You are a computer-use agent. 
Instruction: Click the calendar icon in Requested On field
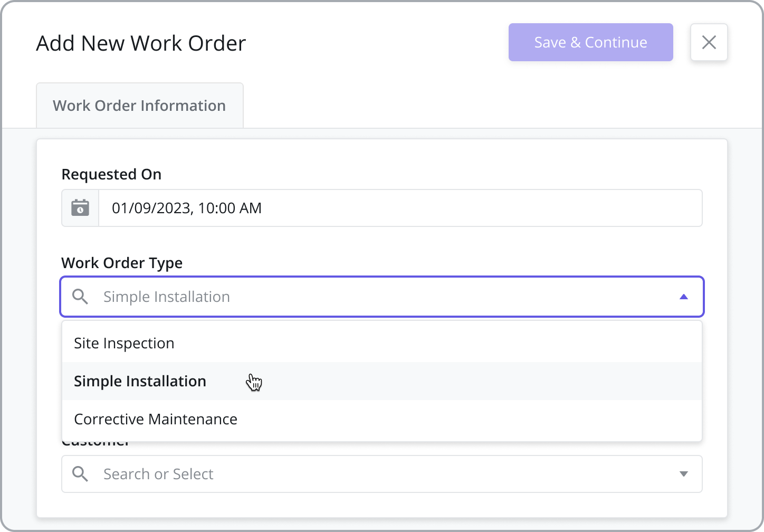(80, 208)
